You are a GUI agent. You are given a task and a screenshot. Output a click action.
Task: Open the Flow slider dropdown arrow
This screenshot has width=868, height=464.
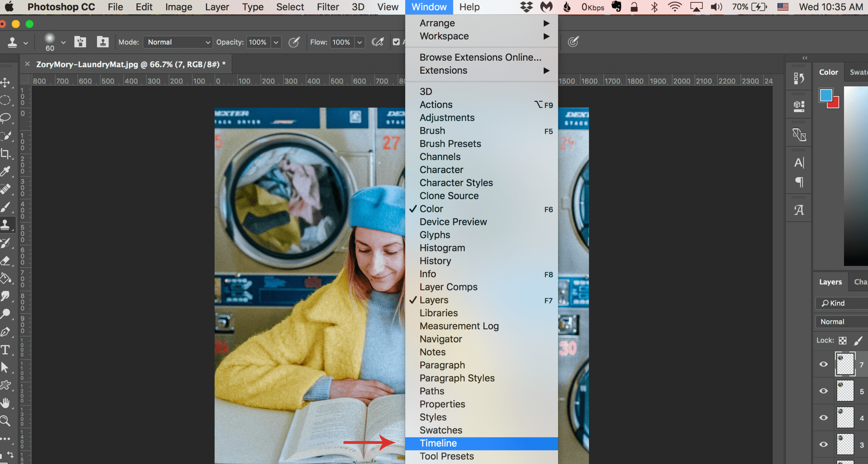coord(360,42)
